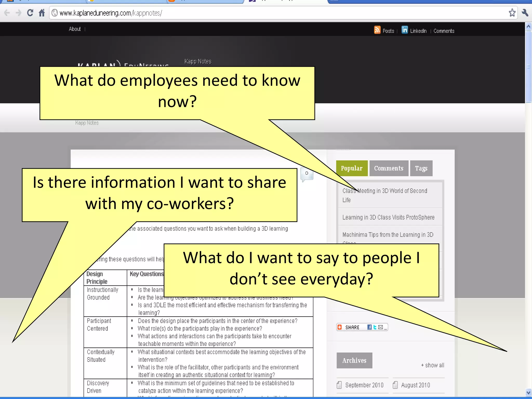Reload the page with the refresh icon

[x=30, y=13]
